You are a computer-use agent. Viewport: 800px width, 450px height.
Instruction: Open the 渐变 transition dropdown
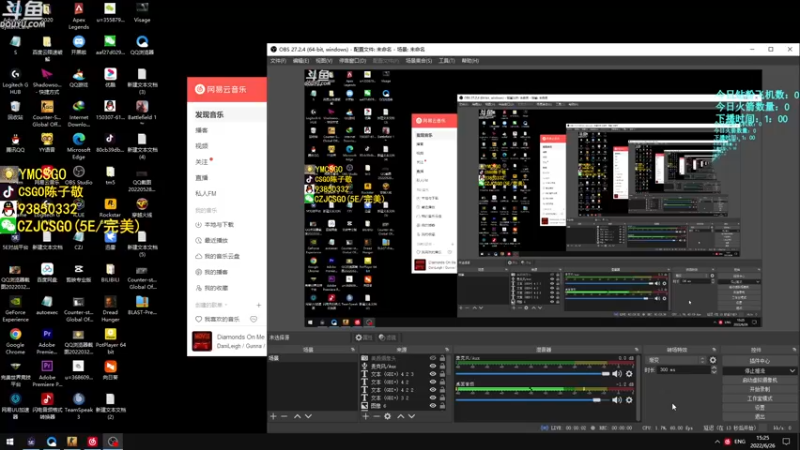click(676, 360)
